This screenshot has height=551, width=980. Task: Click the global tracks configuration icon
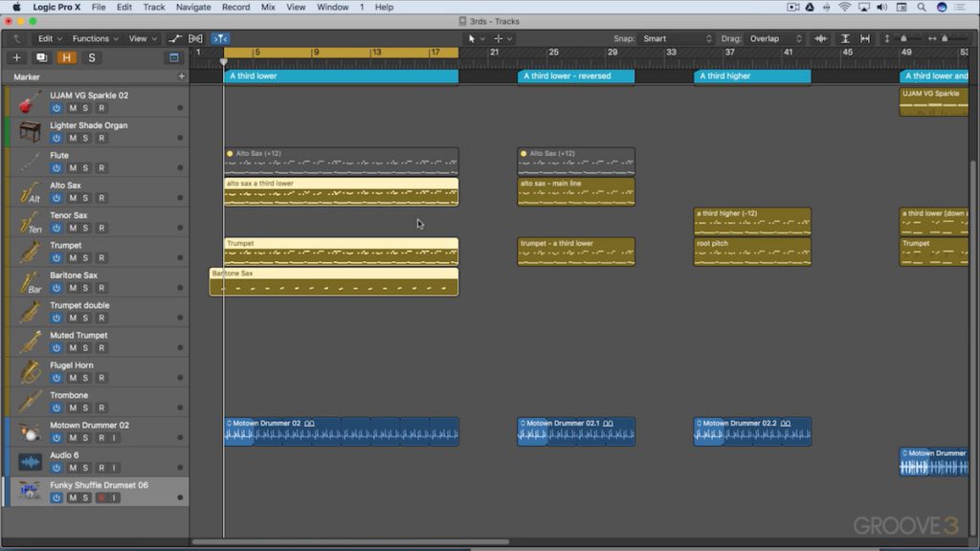174,57
